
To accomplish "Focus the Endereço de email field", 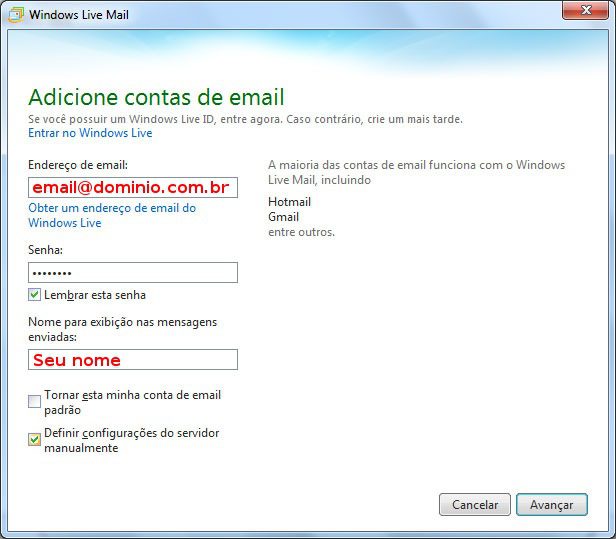I will [133, 187].
